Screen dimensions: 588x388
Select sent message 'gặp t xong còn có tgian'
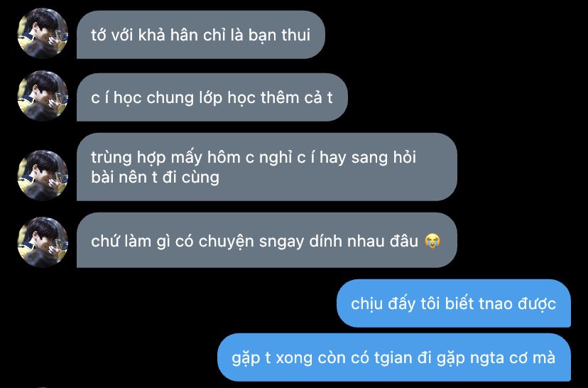[394, 357]
